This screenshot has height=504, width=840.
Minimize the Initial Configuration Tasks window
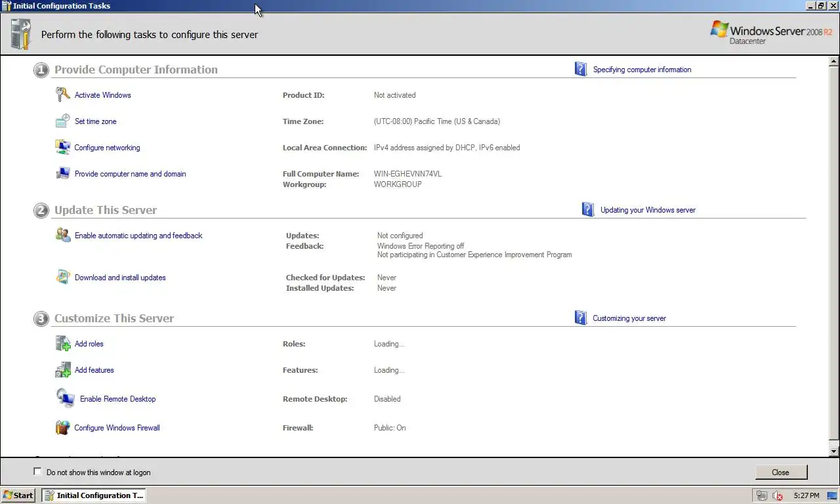coord(810,6)
